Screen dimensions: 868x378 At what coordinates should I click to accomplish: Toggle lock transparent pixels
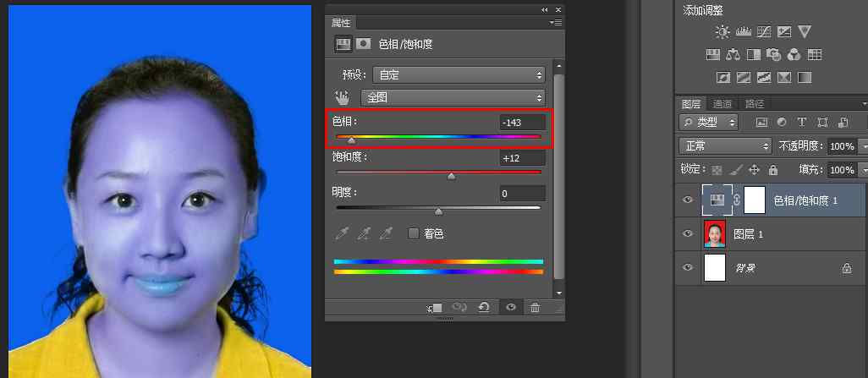tap(717, 170)
